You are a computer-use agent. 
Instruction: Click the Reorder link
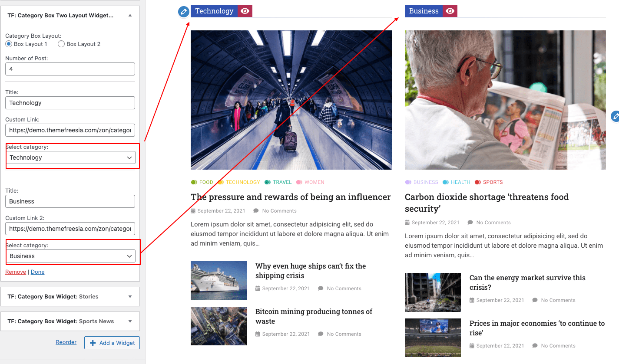pos(66,342)
